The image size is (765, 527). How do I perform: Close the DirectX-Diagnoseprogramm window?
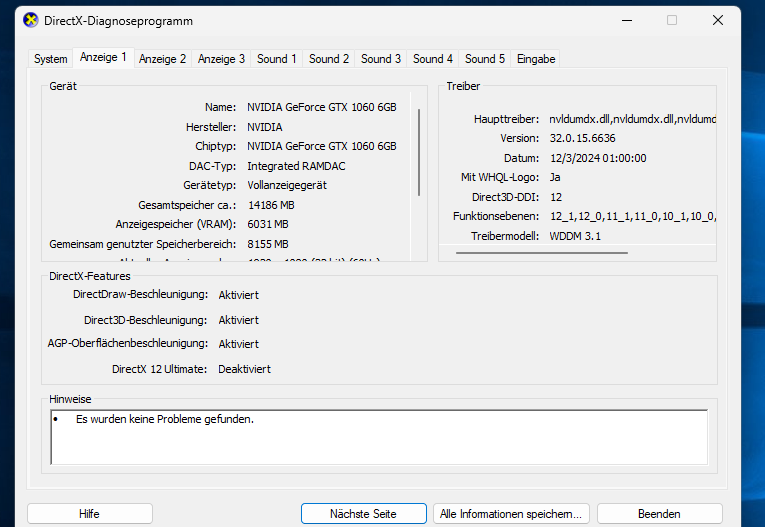click(x=718, y=20)
